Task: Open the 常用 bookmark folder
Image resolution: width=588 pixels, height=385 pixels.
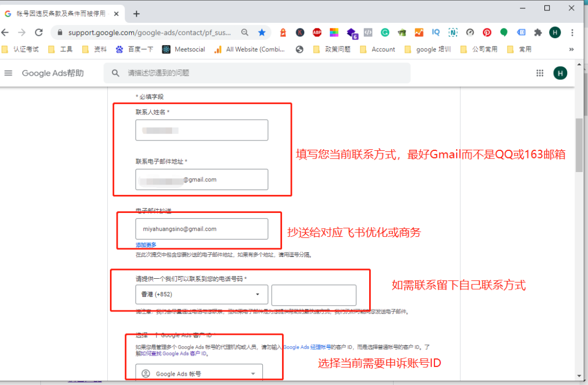Action: tap(519, 50)
